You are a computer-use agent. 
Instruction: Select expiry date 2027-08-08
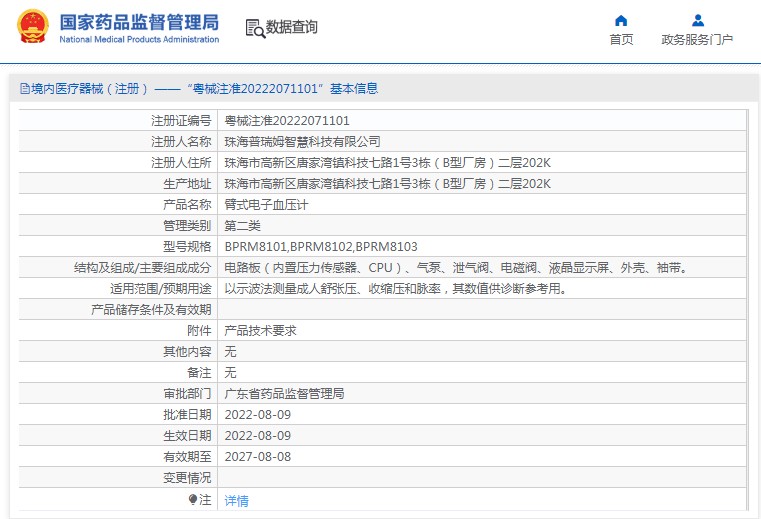[x=258, y=456]
